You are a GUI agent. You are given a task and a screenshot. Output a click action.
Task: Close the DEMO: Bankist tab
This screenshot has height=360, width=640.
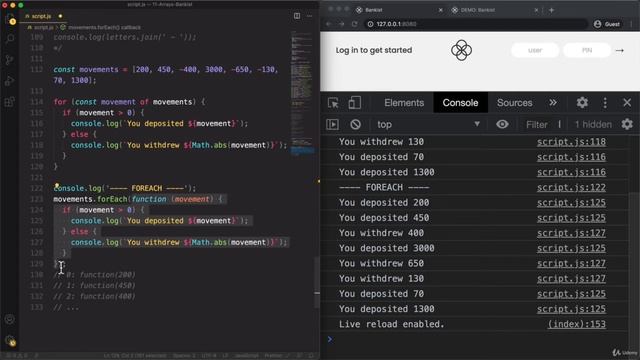pyautogui.click(x=536, y=10)
